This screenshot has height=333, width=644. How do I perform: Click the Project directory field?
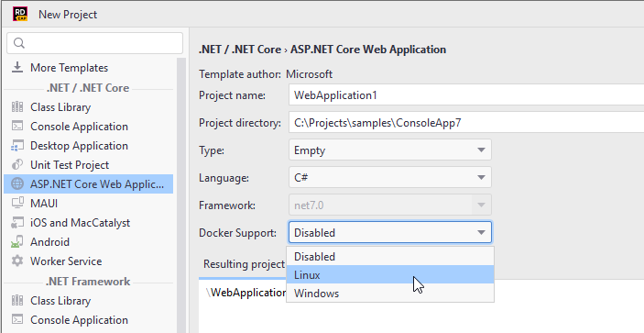[466, 123]
